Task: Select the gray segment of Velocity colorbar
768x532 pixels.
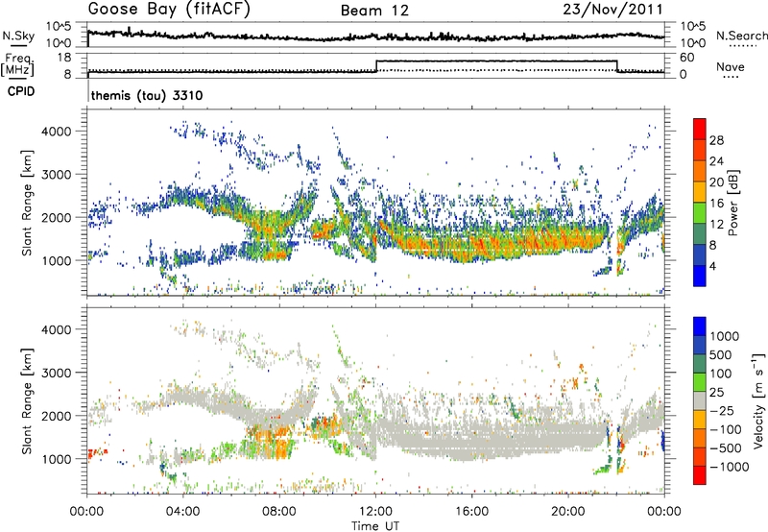Action: [x=700, y=400]
